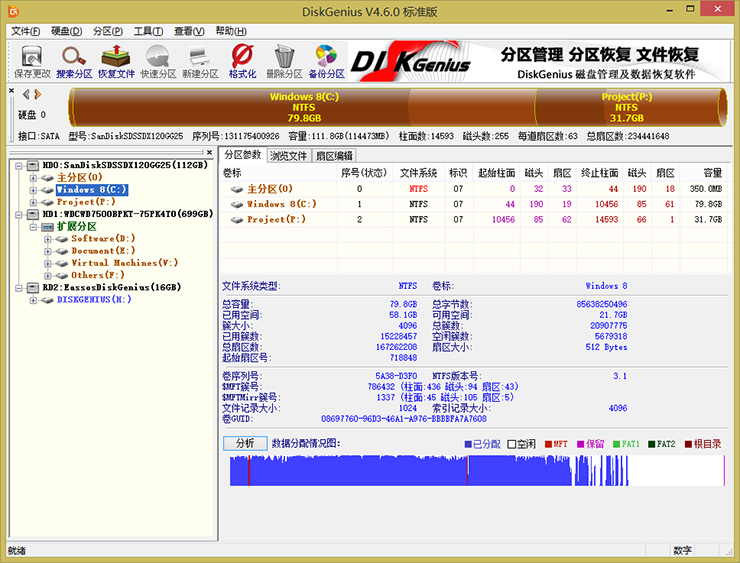
Task: Click the 快速分区 (Quick Partition) icon
Action: (x=157, y=60)
